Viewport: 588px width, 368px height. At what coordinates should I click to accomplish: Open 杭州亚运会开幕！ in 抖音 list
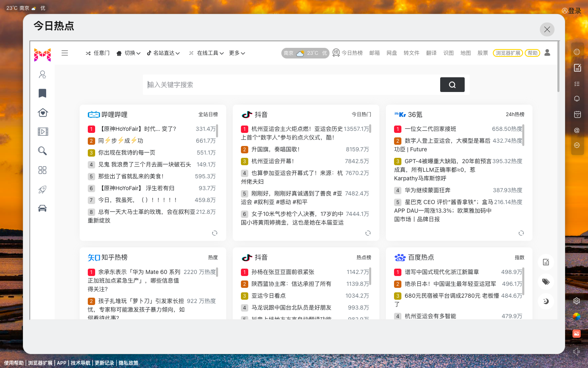(273, 161)
